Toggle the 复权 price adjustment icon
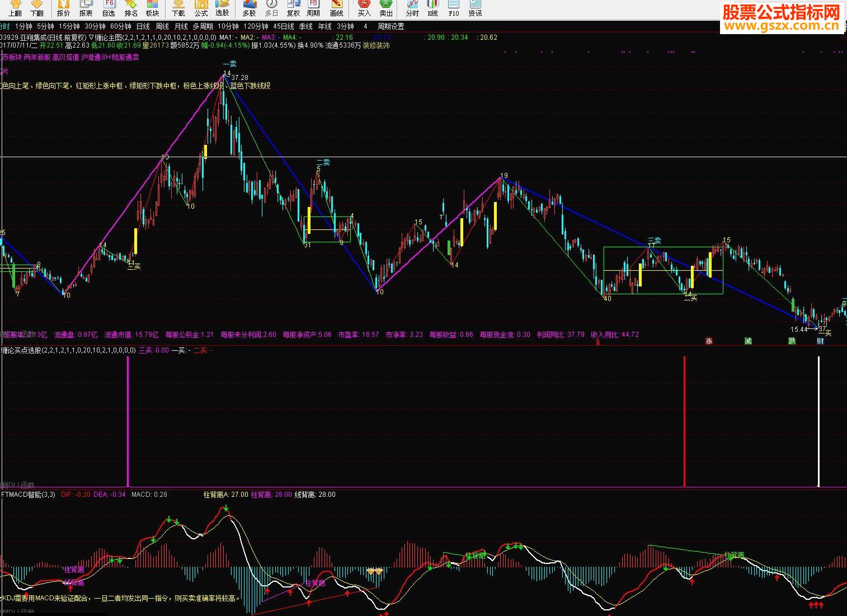The image size is (847, 616). [293, 8]
